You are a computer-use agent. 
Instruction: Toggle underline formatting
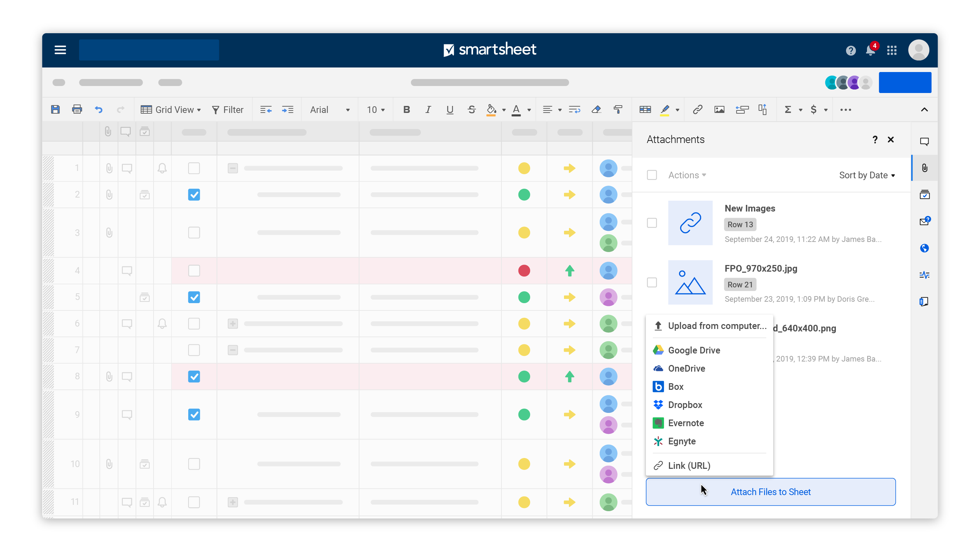click(x=450, y=110)
